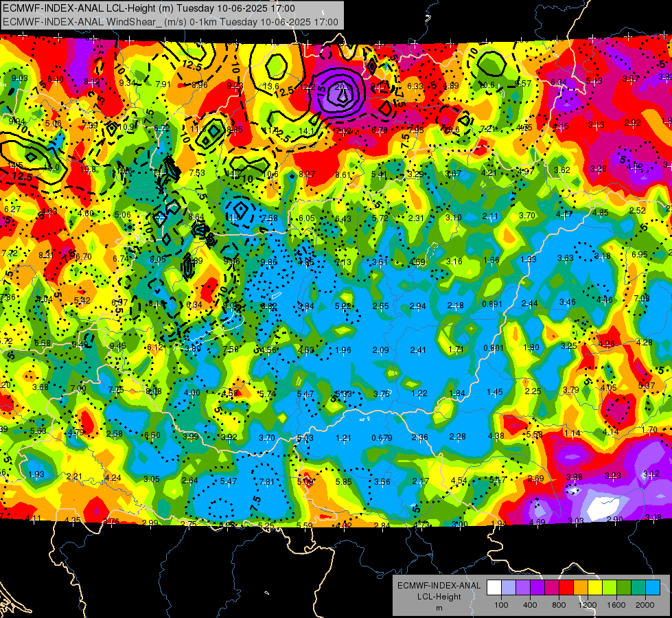Click the white swatch in the LCL-Height legend
Viewport: 672px width, 618px height.
click(x=494, y=588)
